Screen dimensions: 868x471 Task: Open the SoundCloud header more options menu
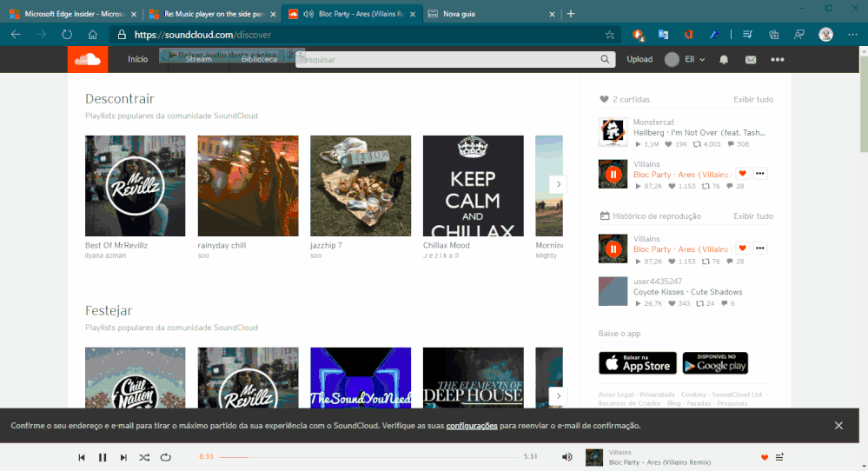778,59
